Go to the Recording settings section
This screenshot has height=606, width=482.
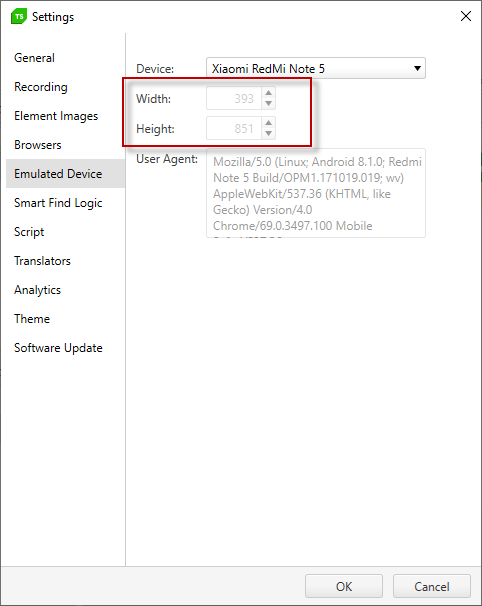click(x=65, y=87)
